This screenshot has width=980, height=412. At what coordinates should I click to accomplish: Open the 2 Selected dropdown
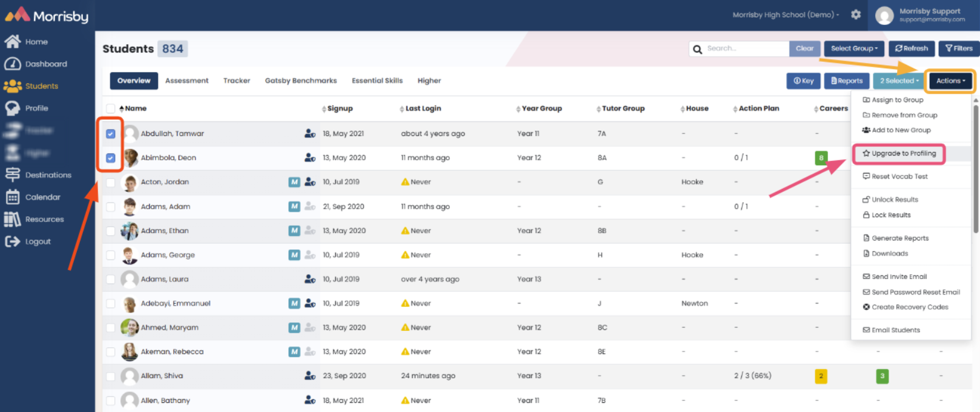pyautogui.click(x=899, y=80)
